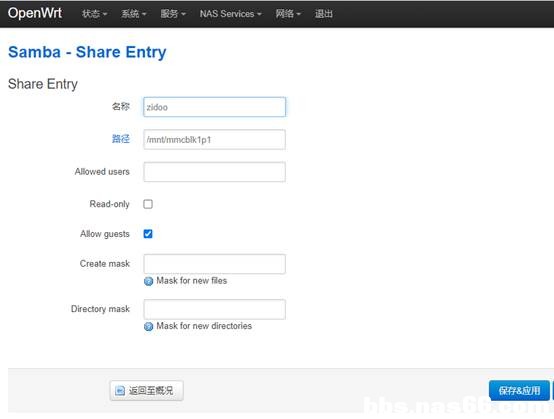Click the 保存&应用 button
The image size is (554, 419).
519,391
